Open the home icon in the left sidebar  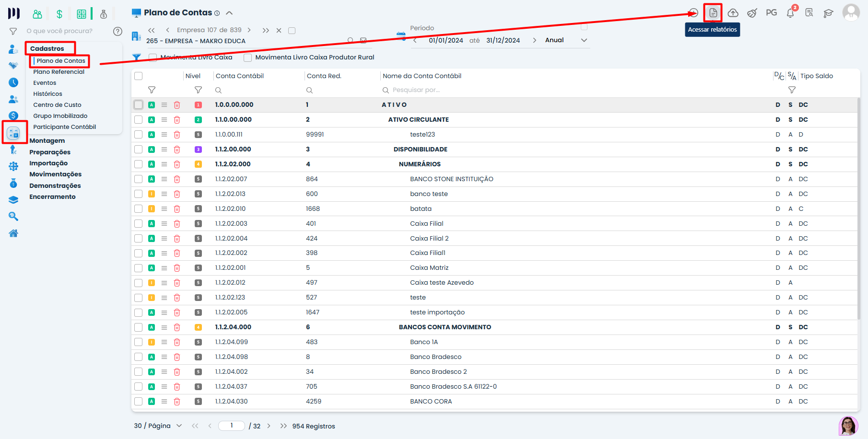tap(13, 233)
